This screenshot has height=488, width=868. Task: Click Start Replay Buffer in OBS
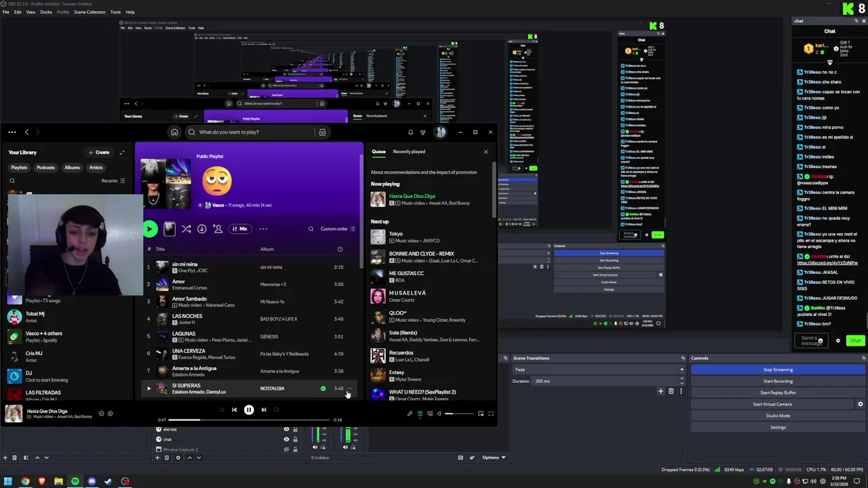(778, 392)
